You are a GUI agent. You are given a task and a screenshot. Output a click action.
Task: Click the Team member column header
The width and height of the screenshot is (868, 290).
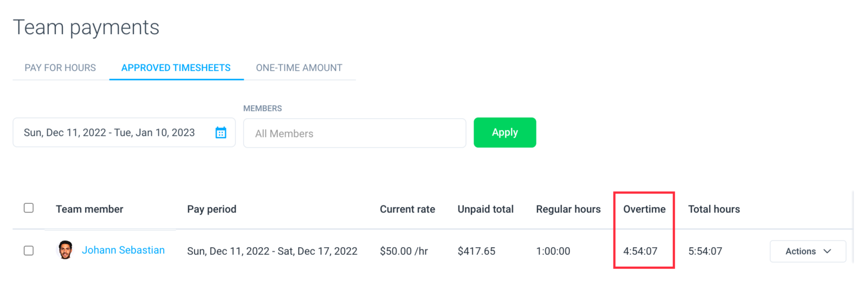coord(90,209)
